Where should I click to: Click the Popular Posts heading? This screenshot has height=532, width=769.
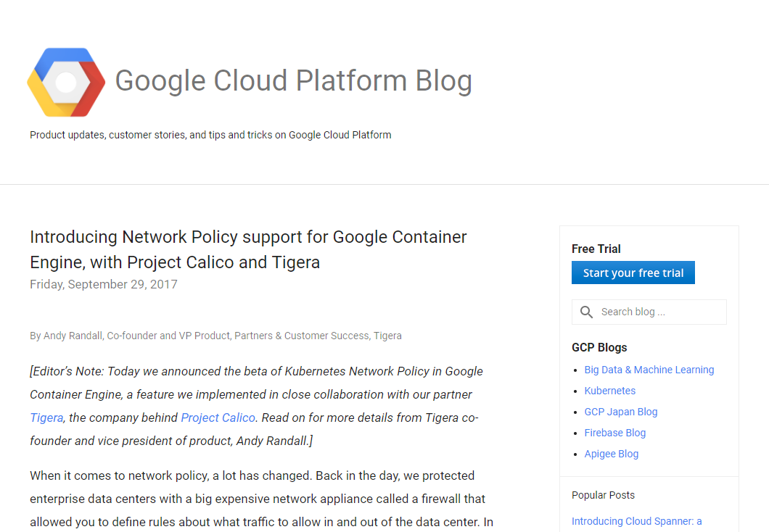pyautogui.click(x=604, y=495)
